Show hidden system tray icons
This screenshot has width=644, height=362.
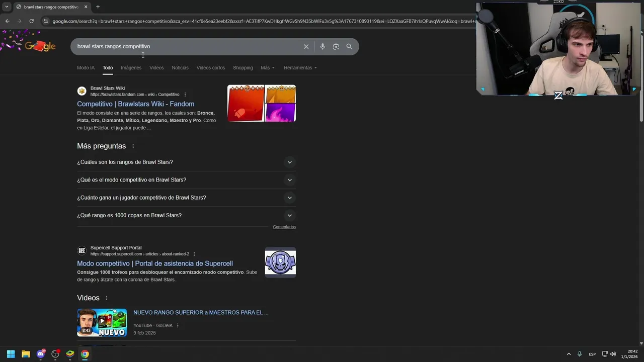569,354
